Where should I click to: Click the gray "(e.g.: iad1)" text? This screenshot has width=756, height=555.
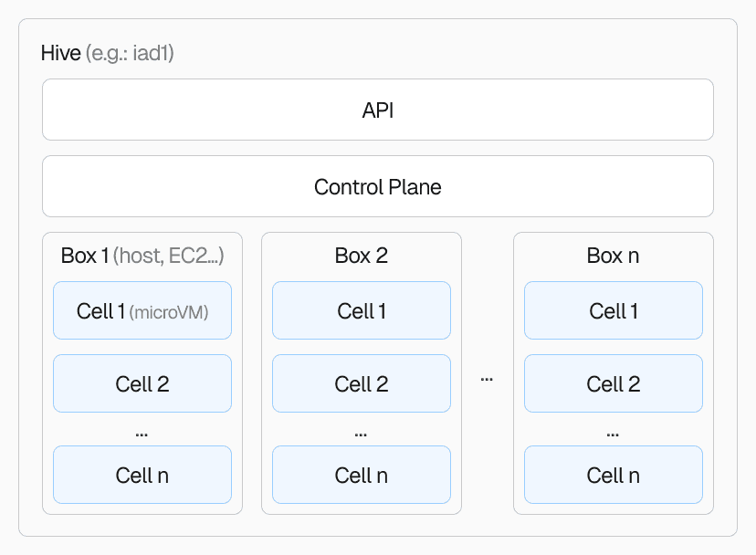(x=129, y=54)
